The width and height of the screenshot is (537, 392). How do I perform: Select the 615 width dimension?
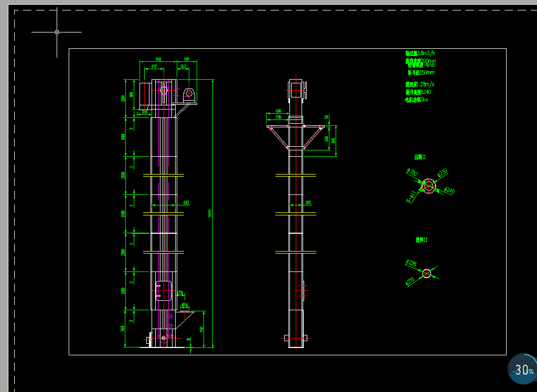[x=186, y=203]
